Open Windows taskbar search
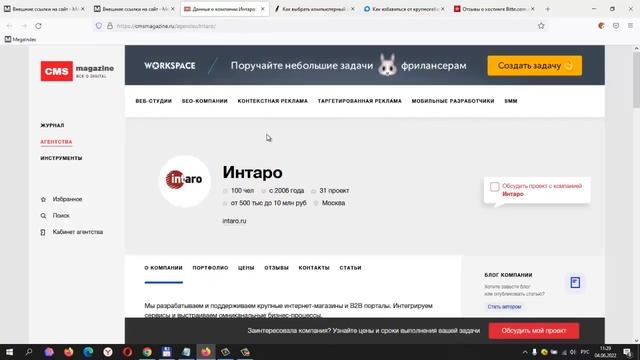Image resolution: width=640 pixels, height=360 pixels. [29, 352]
